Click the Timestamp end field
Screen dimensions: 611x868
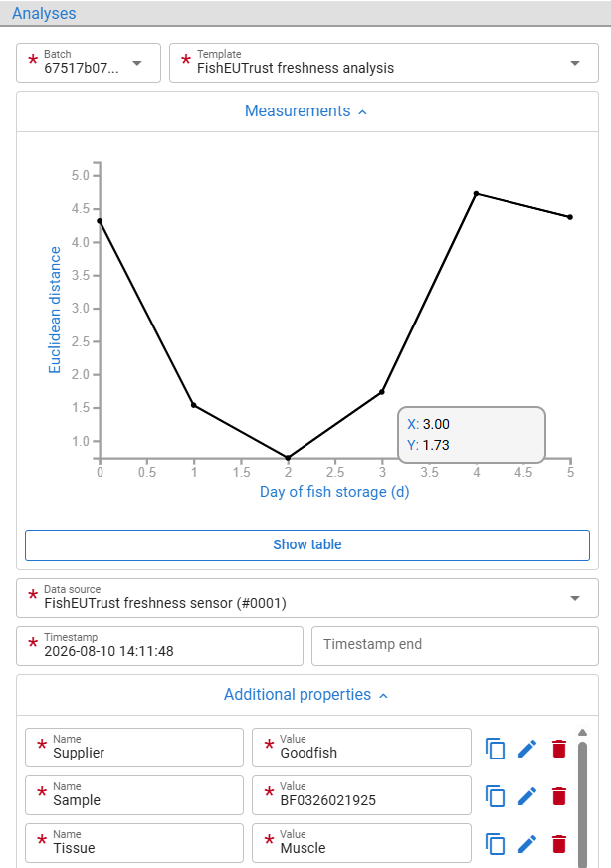pyautogui.click(x=455, y=645)
